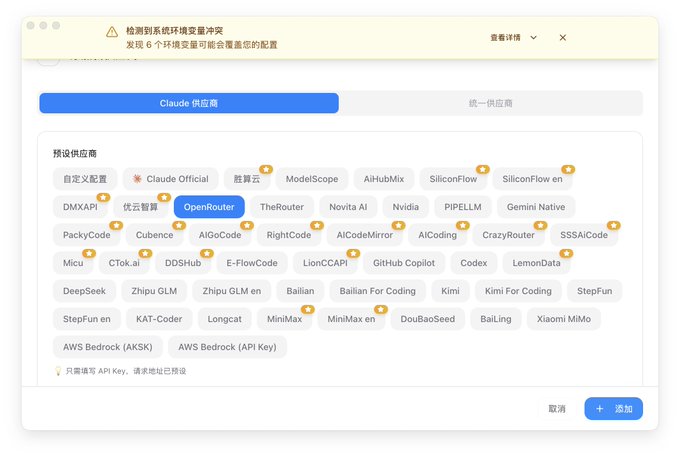The width and height of the screenshot is (680, 457).
Task: Click the 取消 cancel button
Action: pyautogui.click(x=557, y=408)
